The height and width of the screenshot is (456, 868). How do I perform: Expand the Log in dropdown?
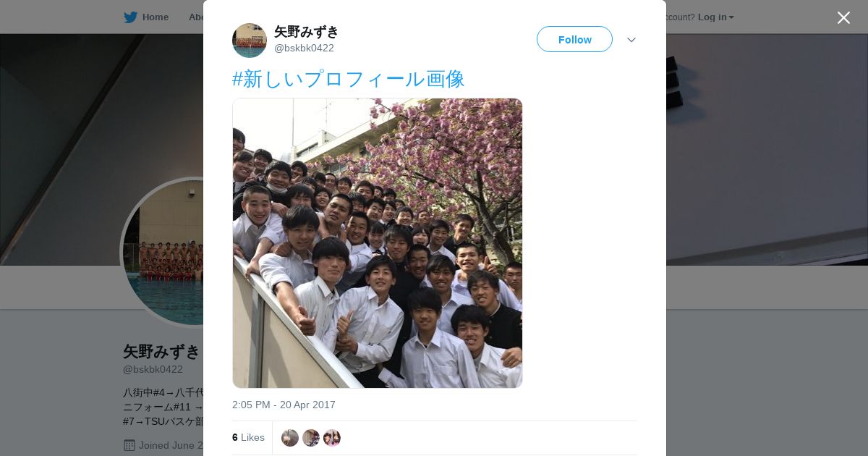716,17
